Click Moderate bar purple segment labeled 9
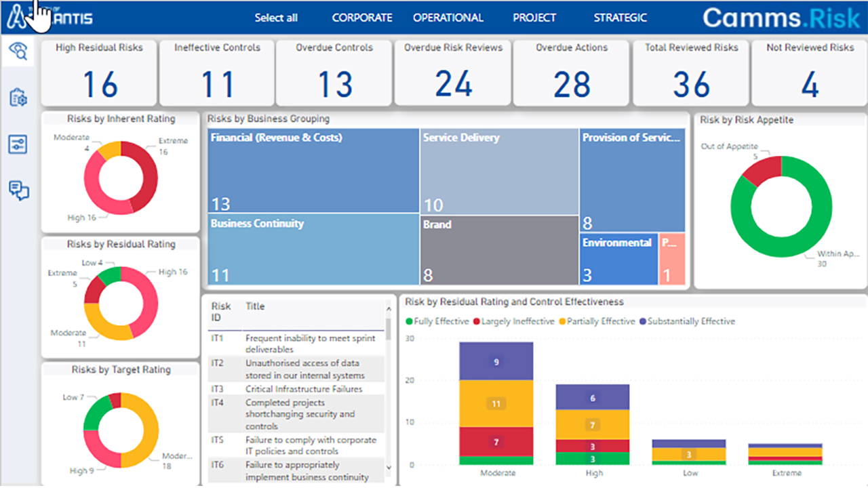Image resolution: width=868 pixels, height=488 pixels. click(496, 361)
